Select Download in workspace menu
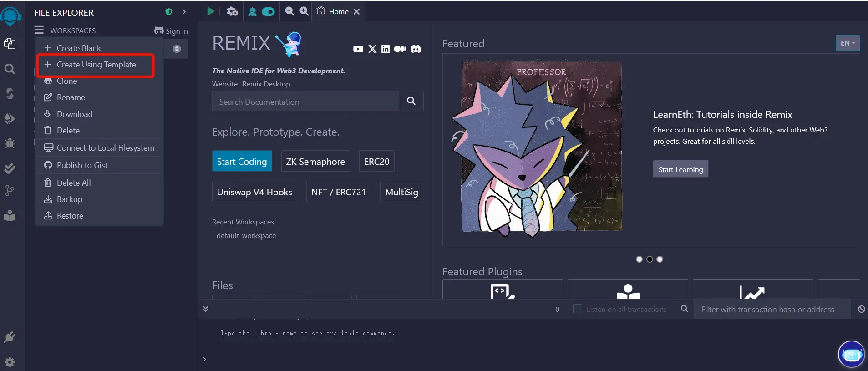 click(68, 114)
